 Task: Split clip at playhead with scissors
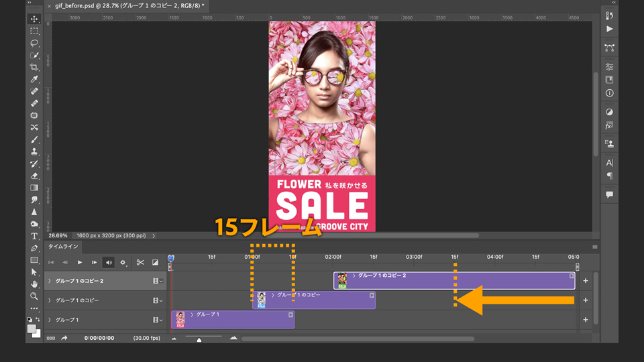[x=140, y=262]
